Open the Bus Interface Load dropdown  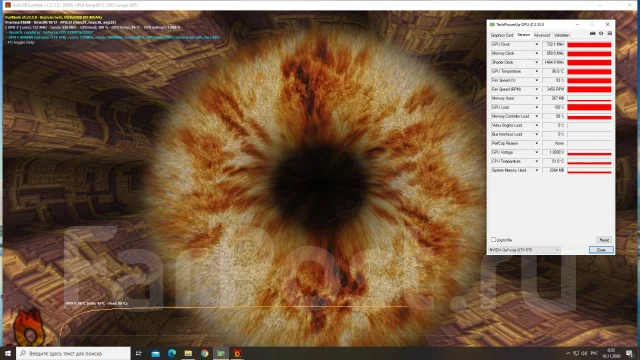[x=536, y=134]
